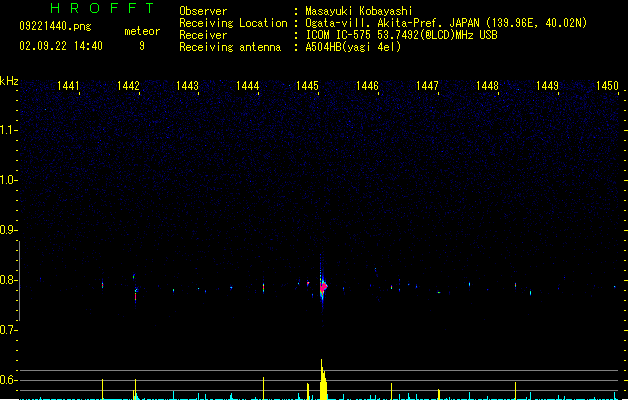
Task: Click frequency axis label 0.7
Action: click(7, 330)
